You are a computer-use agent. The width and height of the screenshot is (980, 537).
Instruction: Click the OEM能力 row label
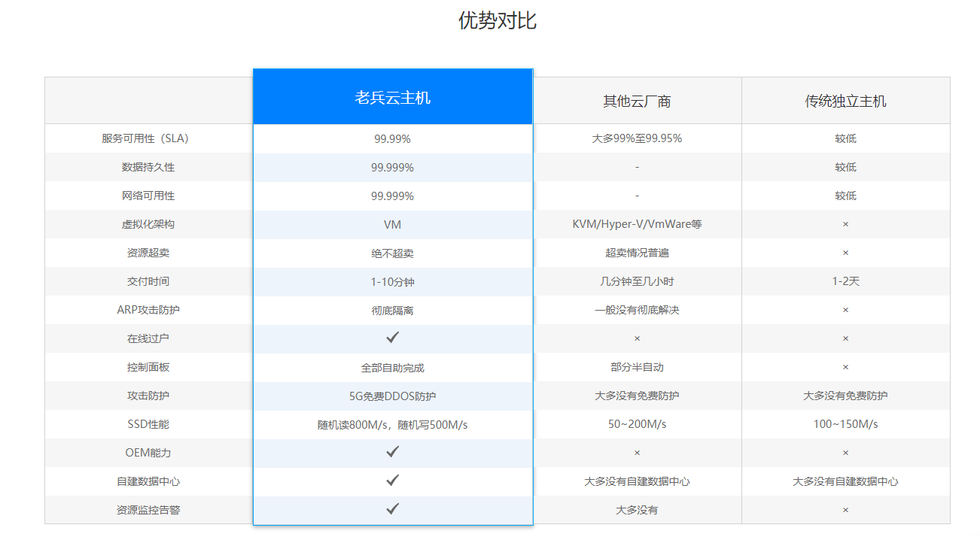point(148,453)
